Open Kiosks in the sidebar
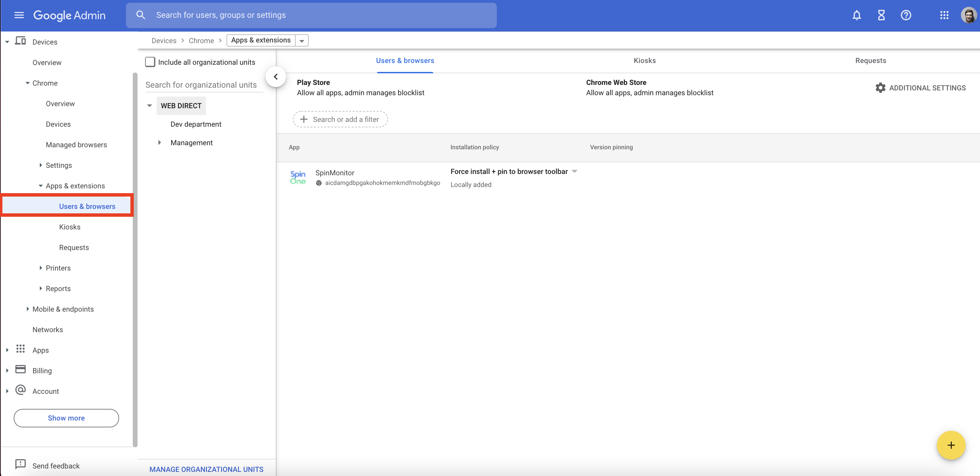 [69, 227]
